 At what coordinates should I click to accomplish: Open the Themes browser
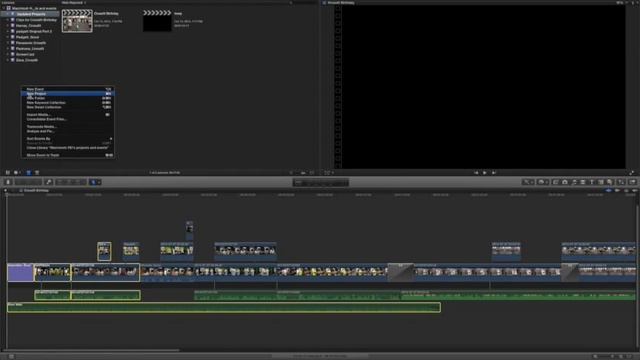coord(610,182)
